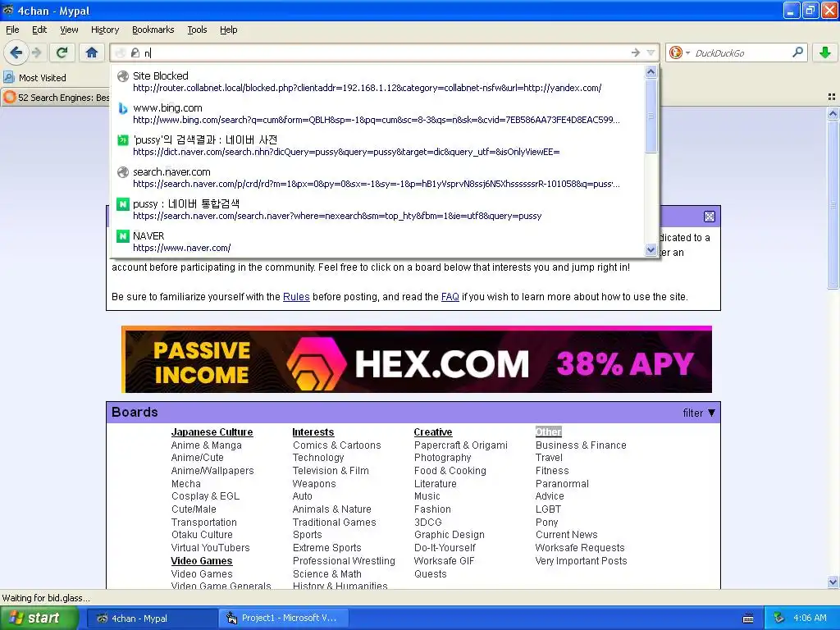Click the site identity lock icon

coord(135,52)
